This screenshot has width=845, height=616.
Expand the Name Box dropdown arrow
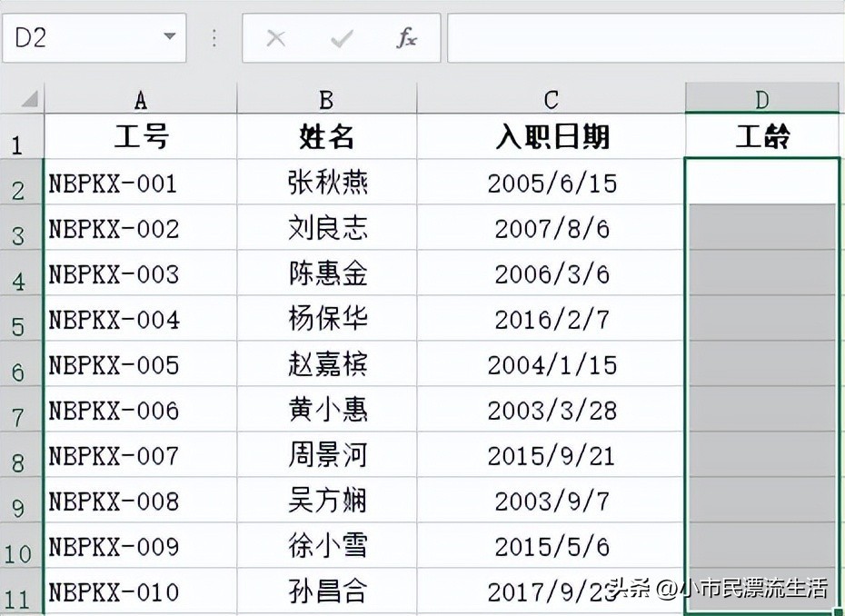[169, 37]
